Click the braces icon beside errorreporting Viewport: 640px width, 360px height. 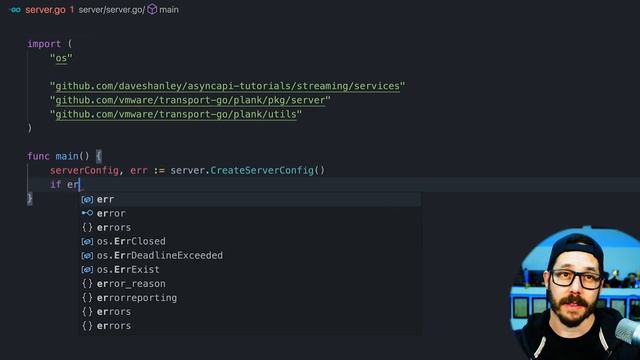coord(87,298)
